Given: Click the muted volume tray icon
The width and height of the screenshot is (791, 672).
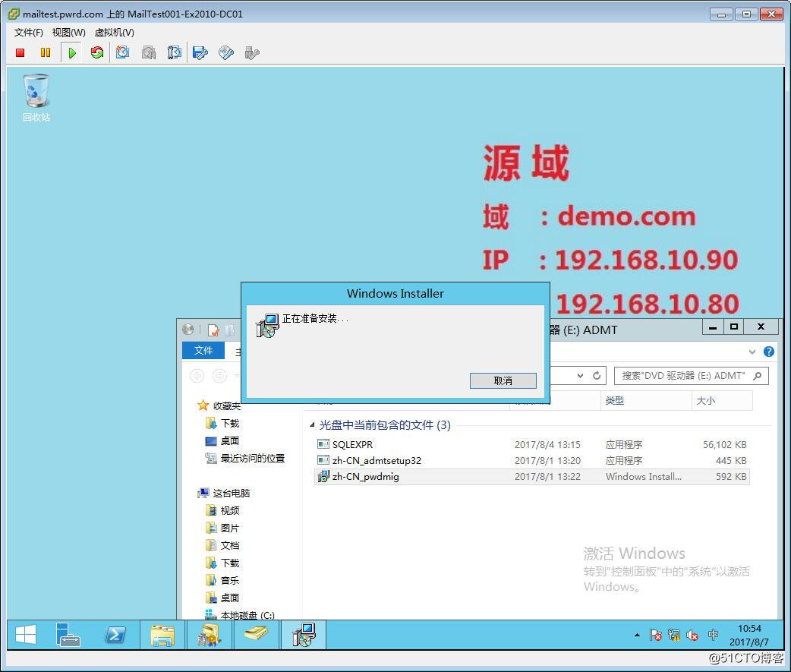Looking at the screenshot, I should point(692,635).
